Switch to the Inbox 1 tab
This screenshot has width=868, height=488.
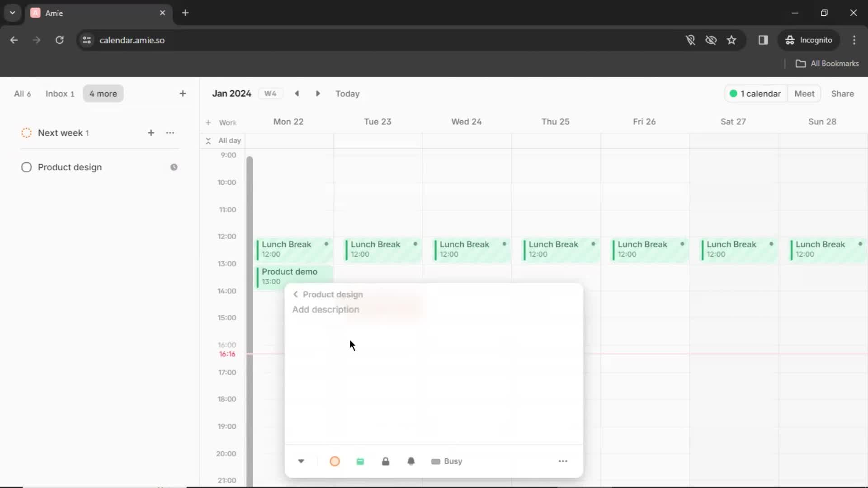tap(60, 94)
